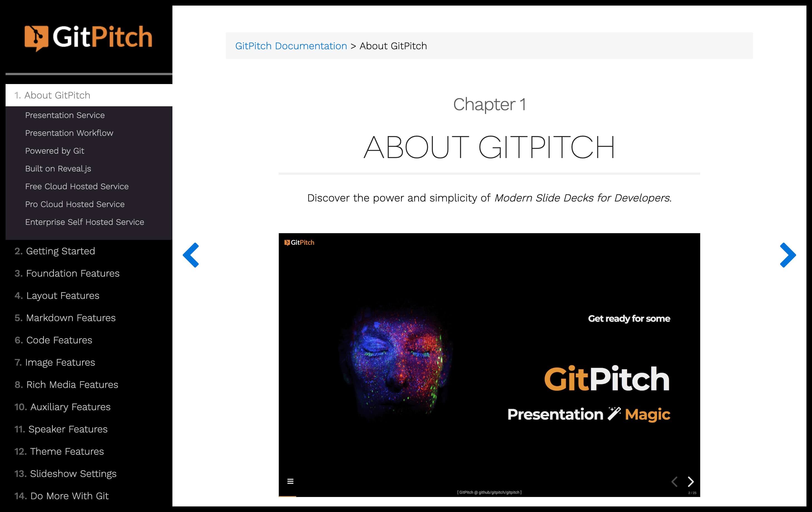Image resolution: width=812 pixels, height=512 pixels.
Task: Expand the Foundation Features section
Action: 73,273
